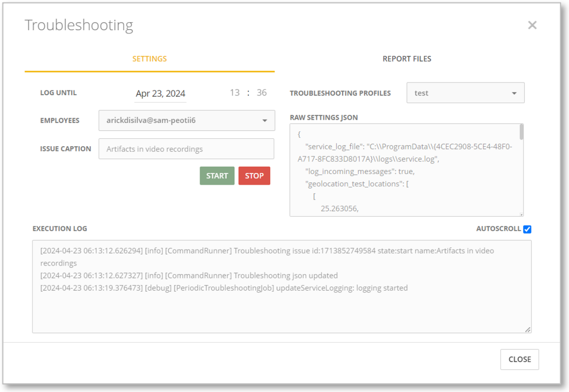Click the red STOP button
This screenshot has width=569, height=392.
254,176
